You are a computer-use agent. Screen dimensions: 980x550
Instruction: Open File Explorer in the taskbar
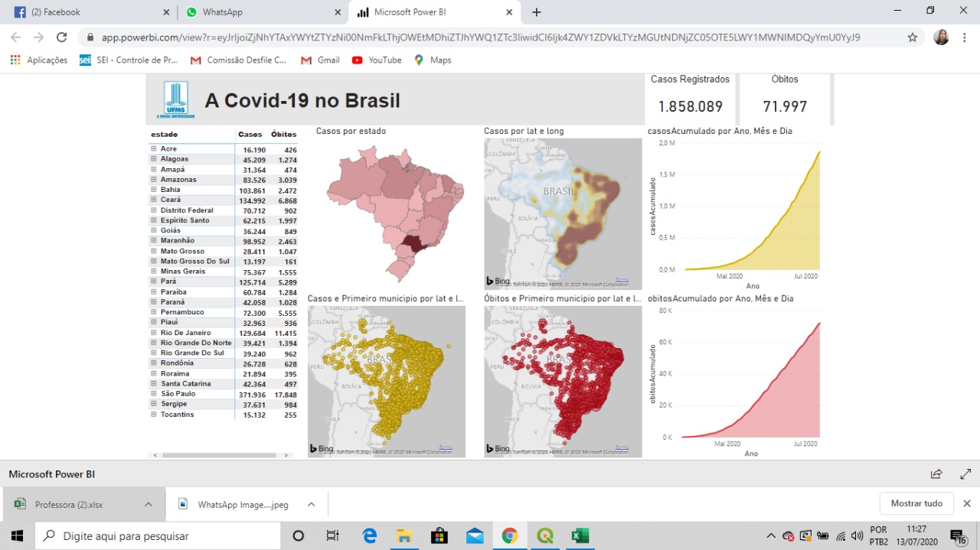(x=403, y=535)
